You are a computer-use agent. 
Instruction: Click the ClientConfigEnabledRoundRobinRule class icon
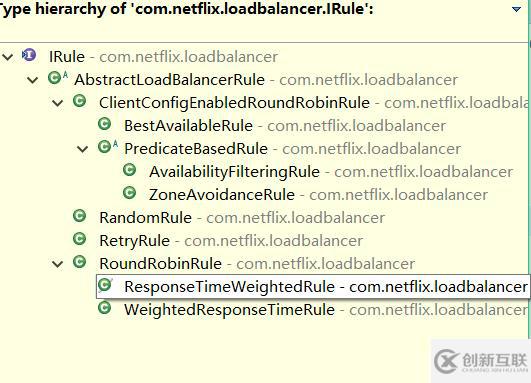(x=80, y=101)
